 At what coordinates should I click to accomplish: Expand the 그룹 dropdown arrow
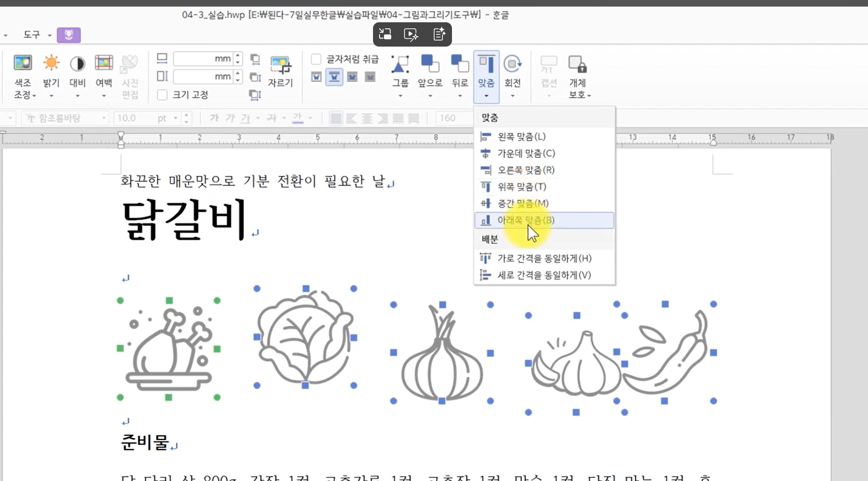pos(400,96)
